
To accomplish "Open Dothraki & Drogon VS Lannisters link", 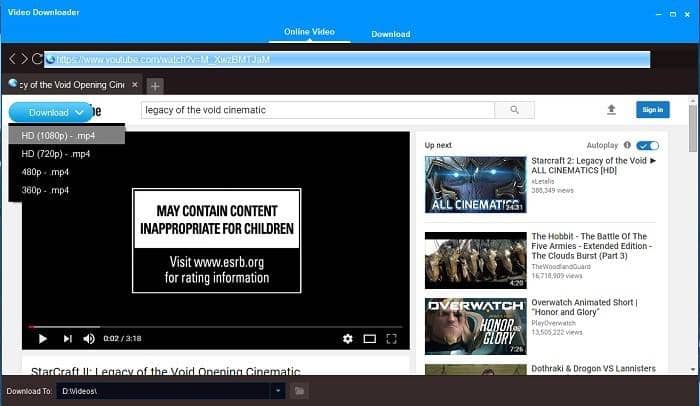I will click(x=593, y=368).
